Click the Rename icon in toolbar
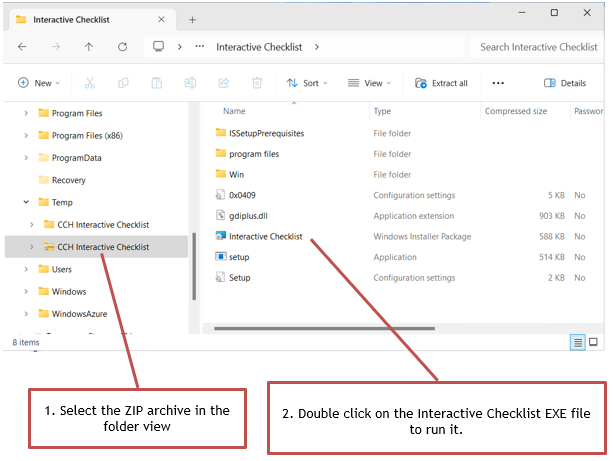 [x=190, y=83]
